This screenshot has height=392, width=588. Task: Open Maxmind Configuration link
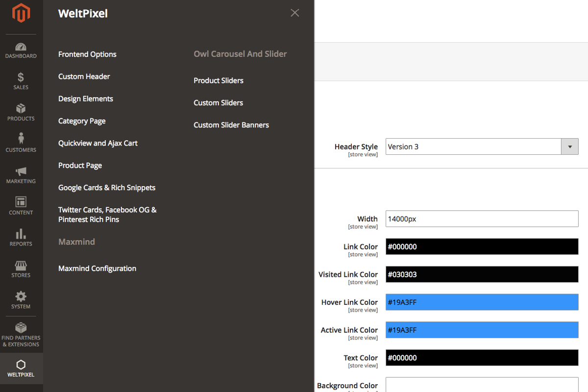click(x=98, y=269)
